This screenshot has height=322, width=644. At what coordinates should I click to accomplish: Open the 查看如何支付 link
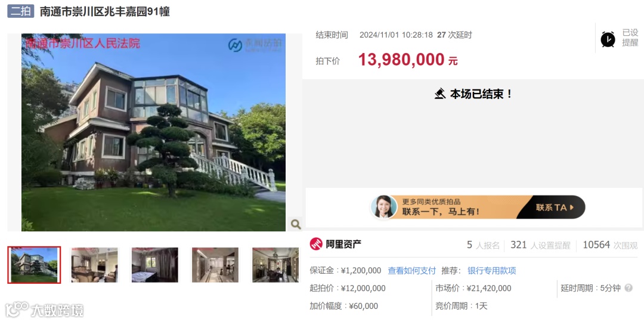click(x=411, y=271)
